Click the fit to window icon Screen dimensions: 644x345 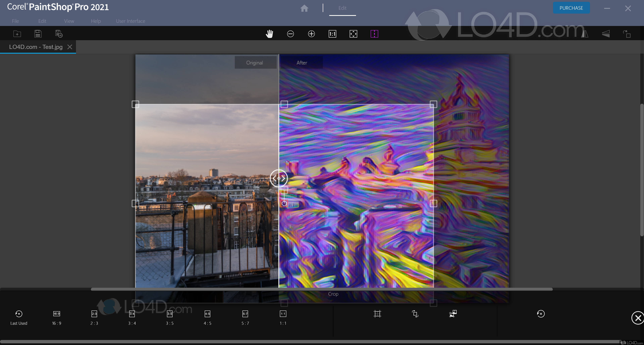point(353,34)
